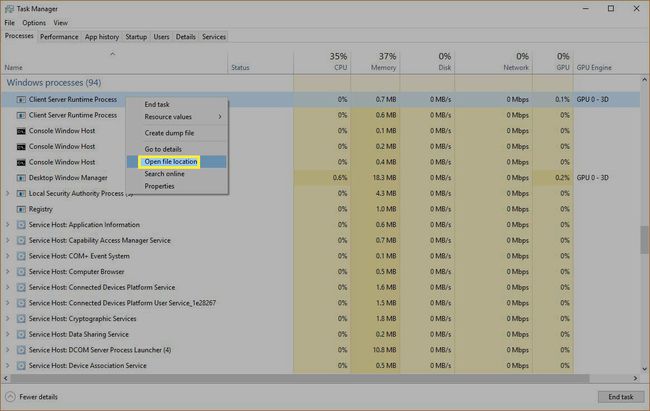Click the Task Manager title bar icon
This screenshot has width=650, height=411.
pyautogui.click(x=9, y=9)
